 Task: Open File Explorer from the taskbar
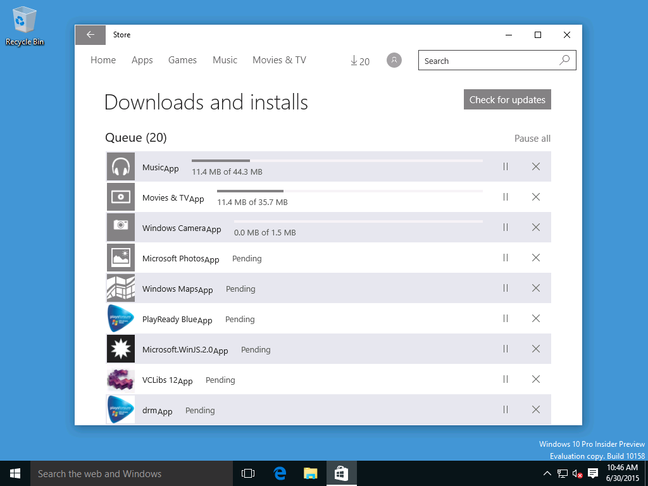[310, 474]
